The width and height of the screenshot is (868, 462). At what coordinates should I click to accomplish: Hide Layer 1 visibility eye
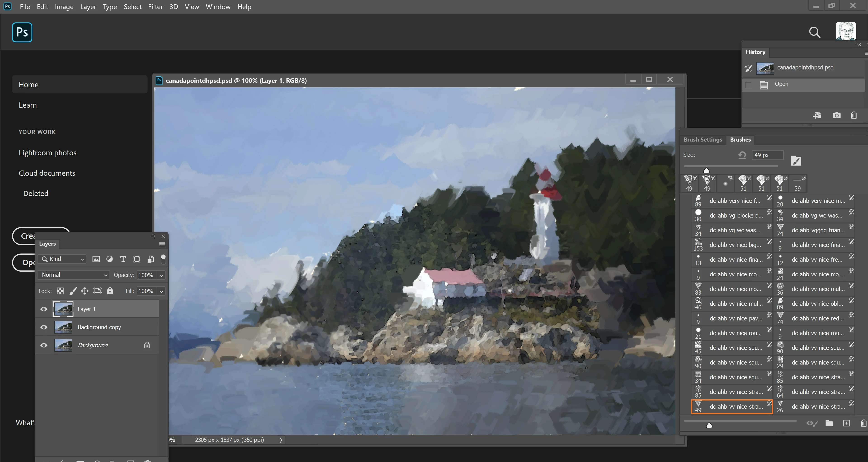point(44,309)
